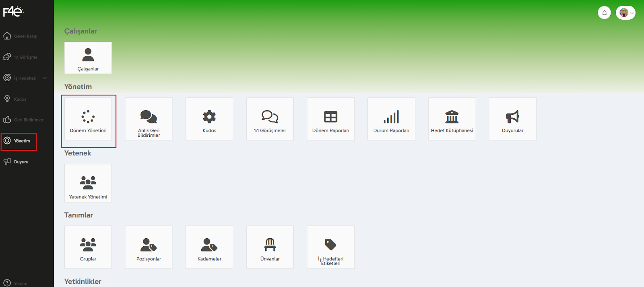Open the Kademeler tile
This screenshot has width=644, height=287.
tap(209, 247)
